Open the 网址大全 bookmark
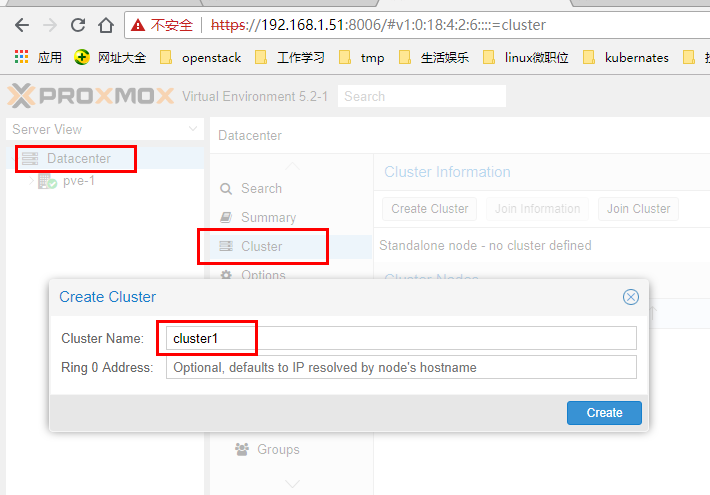Screen dimensions: 710x495 pyautogui.click(x=110, y=58)
